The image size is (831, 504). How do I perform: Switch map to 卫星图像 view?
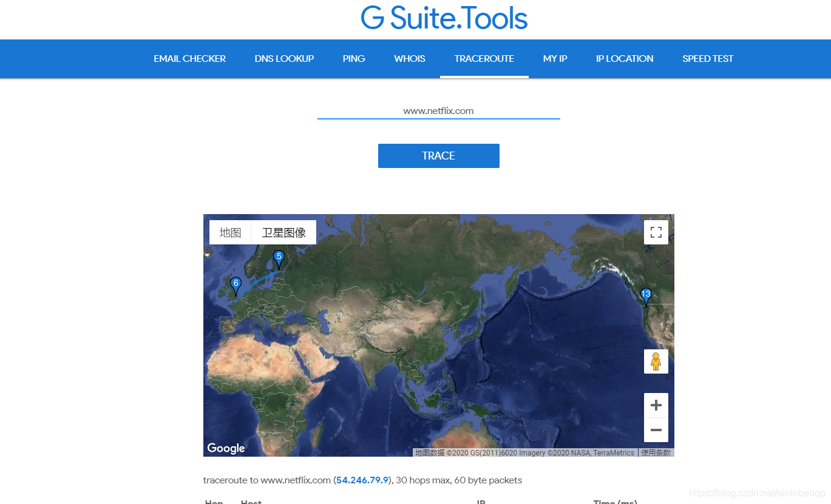284,232
